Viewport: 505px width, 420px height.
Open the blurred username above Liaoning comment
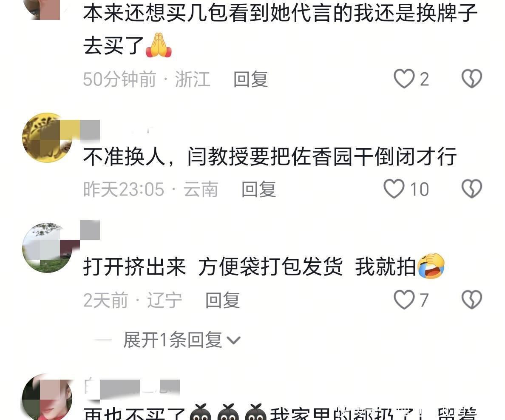coord(90,230)
